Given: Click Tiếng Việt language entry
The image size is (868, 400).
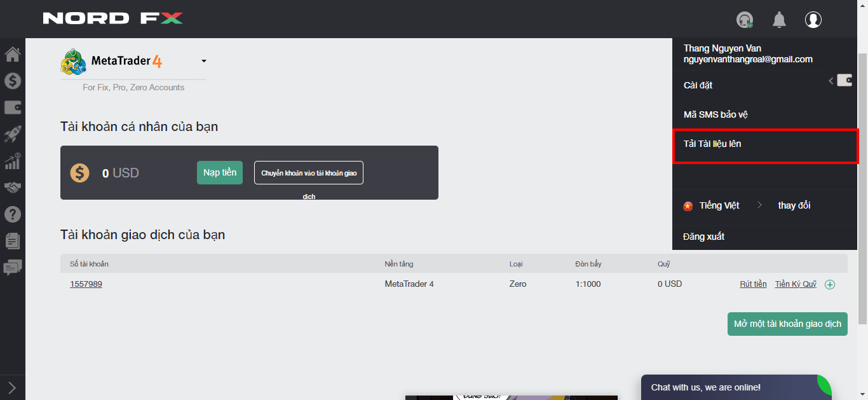Looking at the screenshot, I should point(719,205).
